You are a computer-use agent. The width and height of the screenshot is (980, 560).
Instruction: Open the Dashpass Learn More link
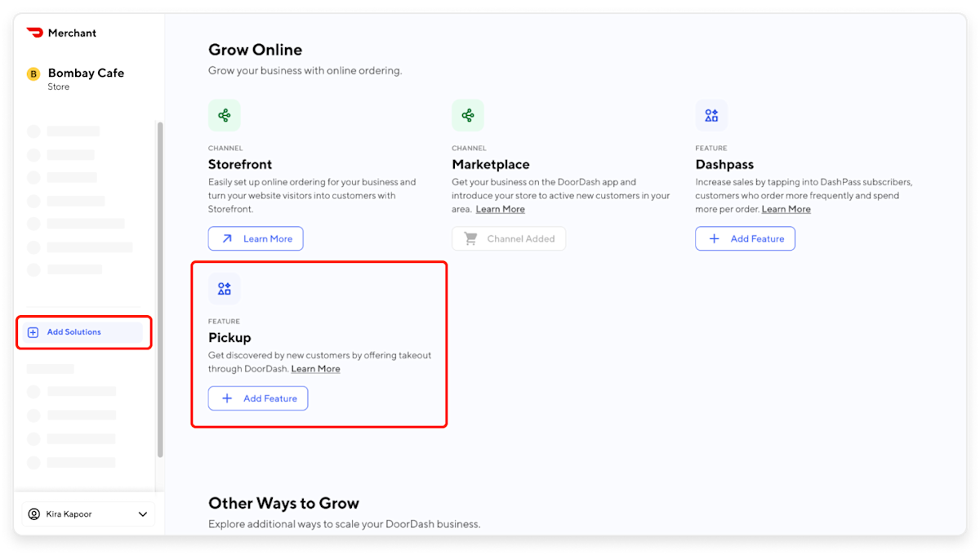click(786, 209)
